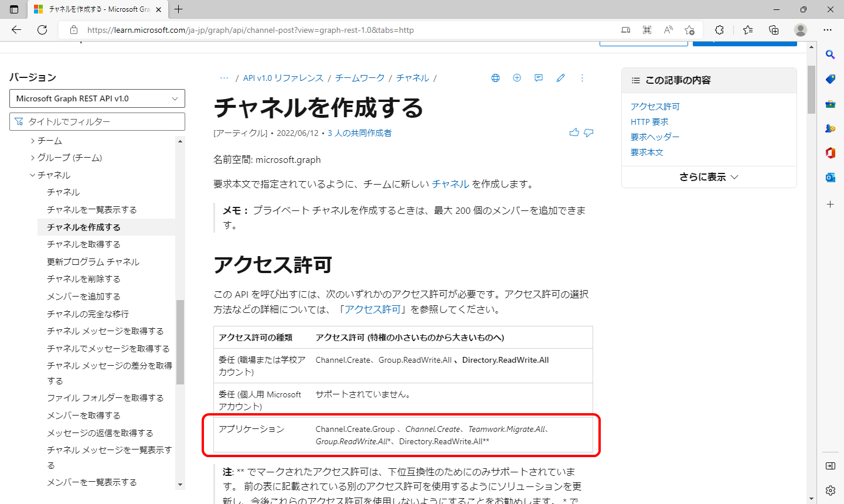Open the sidebar Office icon

click(831, 153)
